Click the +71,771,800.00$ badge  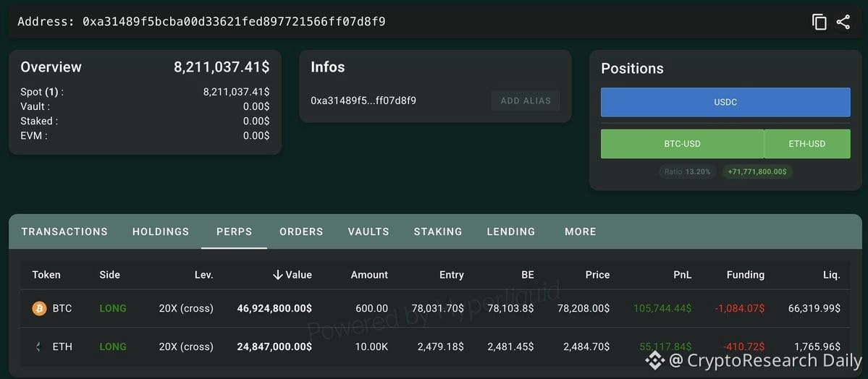coord(757,171)
